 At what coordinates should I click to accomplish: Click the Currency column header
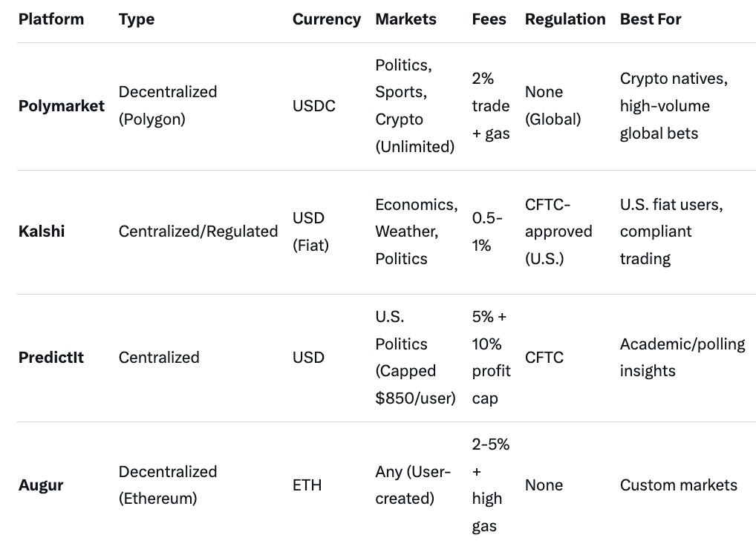point(326,19)
